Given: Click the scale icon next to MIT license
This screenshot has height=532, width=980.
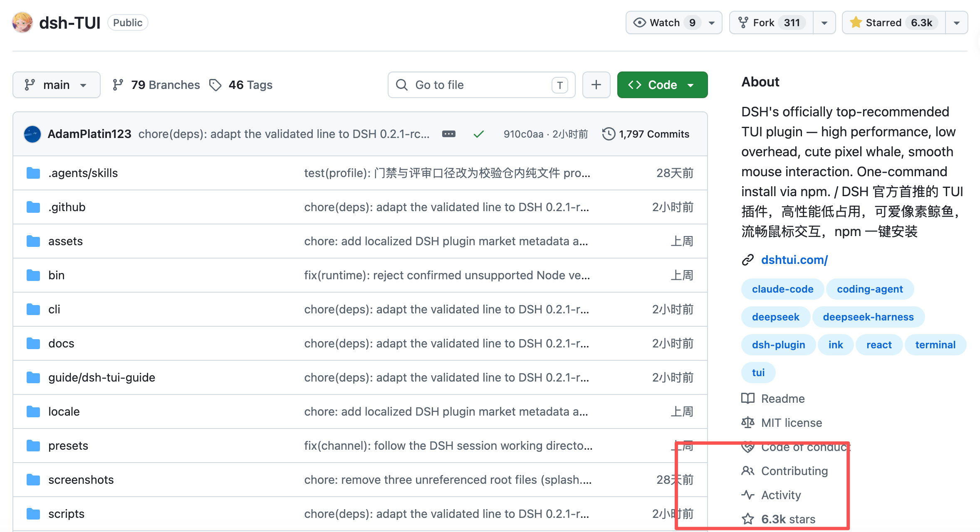Looking at the screenshot, I should pos(748,423).
